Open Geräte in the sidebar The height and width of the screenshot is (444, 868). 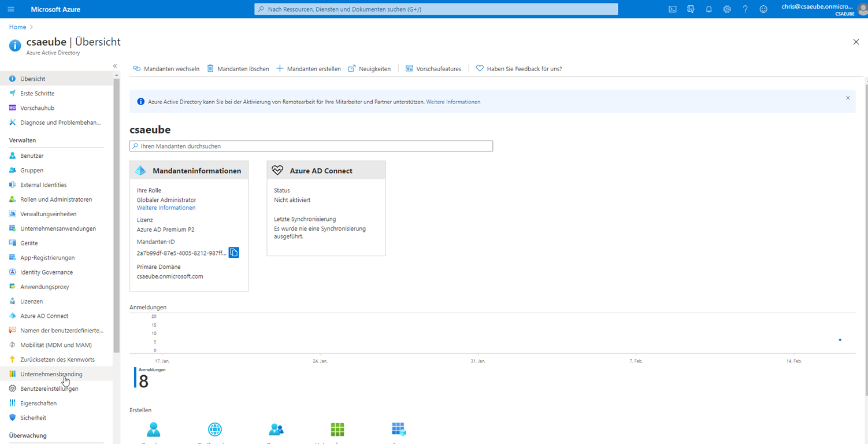click(x=56, y=243)
